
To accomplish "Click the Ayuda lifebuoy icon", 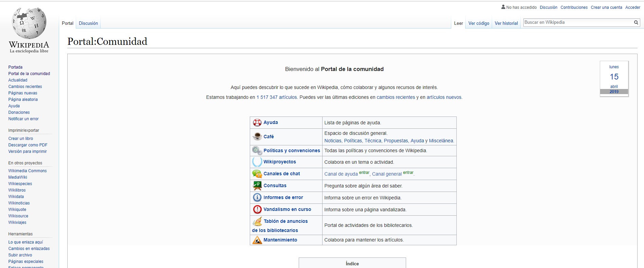I will (x=257, y=123).
